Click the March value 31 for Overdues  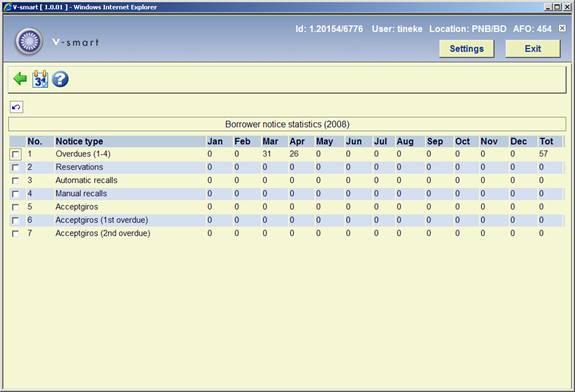(267, 154)
